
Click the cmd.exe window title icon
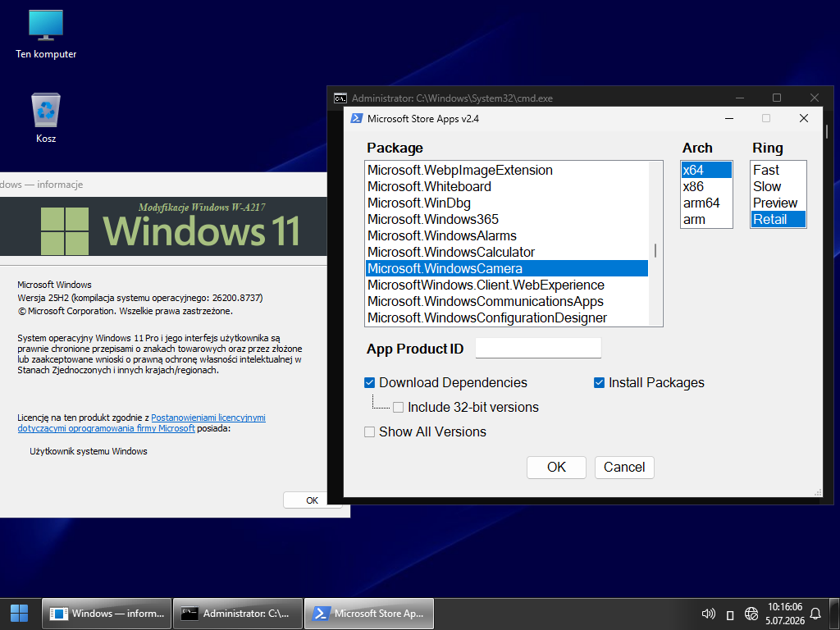pyautogui.click(x=340, y=98)
